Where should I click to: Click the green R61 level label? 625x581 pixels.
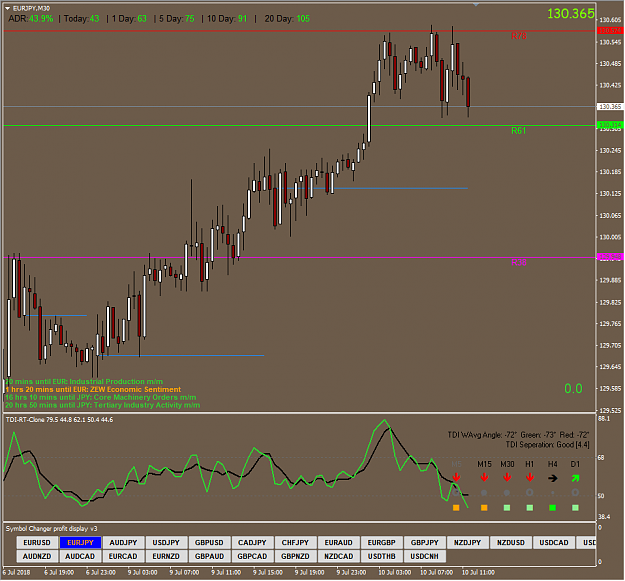pyautogui.click(x=519, y=131)
